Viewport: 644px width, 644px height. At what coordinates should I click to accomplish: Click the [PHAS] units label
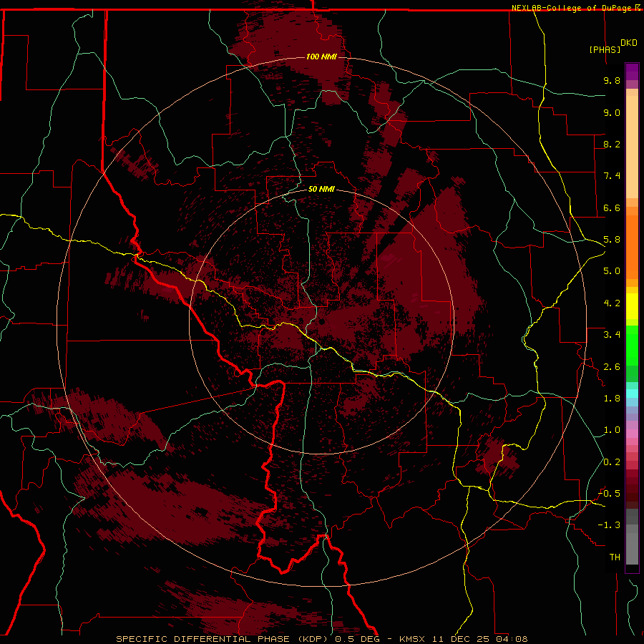[x=605, y=49]
